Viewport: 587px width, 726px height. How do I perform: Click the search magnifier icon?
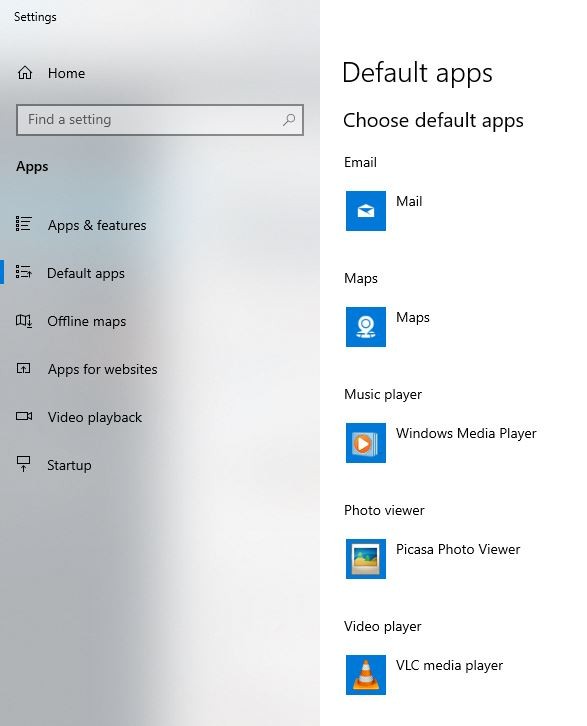click(289, 120)
